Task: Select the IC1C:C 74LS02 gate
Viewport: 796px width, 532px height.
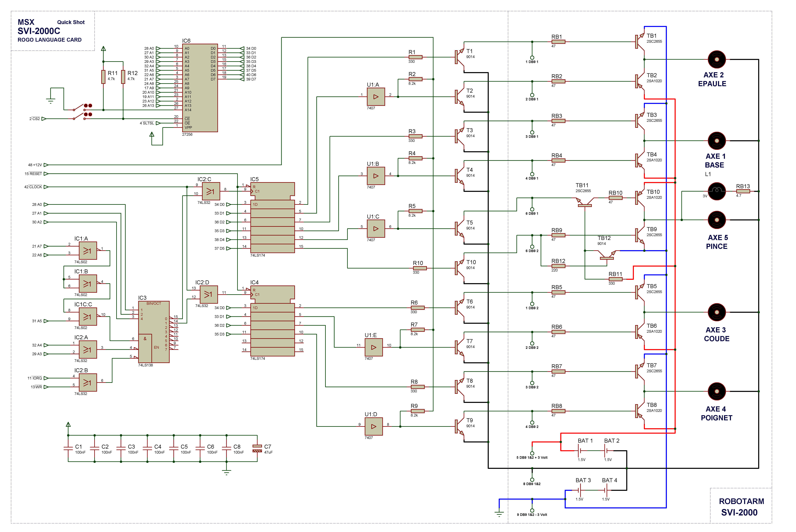Action: (x=88, y=317)
